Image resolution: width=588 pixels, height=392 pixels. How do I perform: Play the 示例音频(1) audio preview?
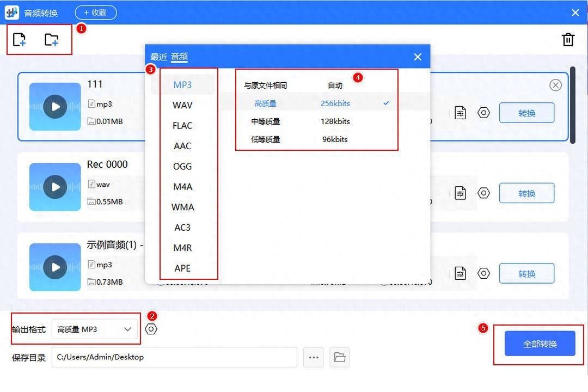[x=55, y=267]
